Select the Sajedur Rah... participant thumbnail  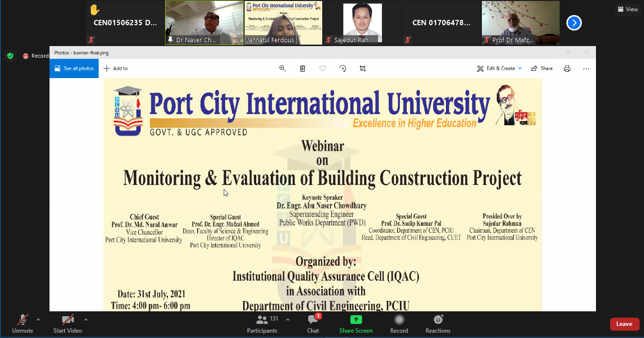coord(363,23)
